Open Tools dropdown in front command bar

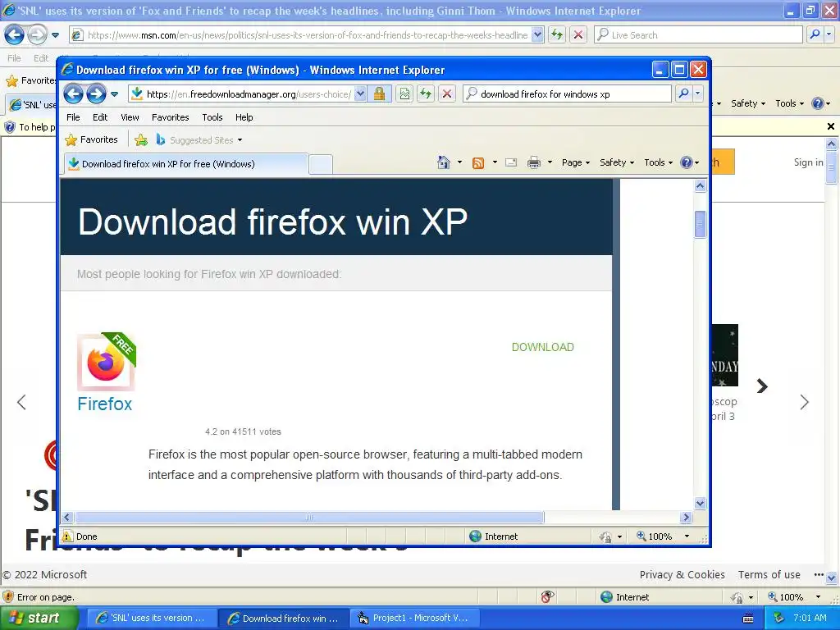659,162
